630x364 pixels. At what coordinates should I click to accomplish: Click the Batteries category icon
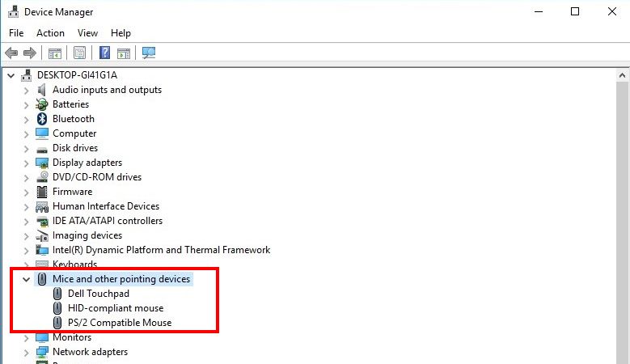(x=42, y=104)
